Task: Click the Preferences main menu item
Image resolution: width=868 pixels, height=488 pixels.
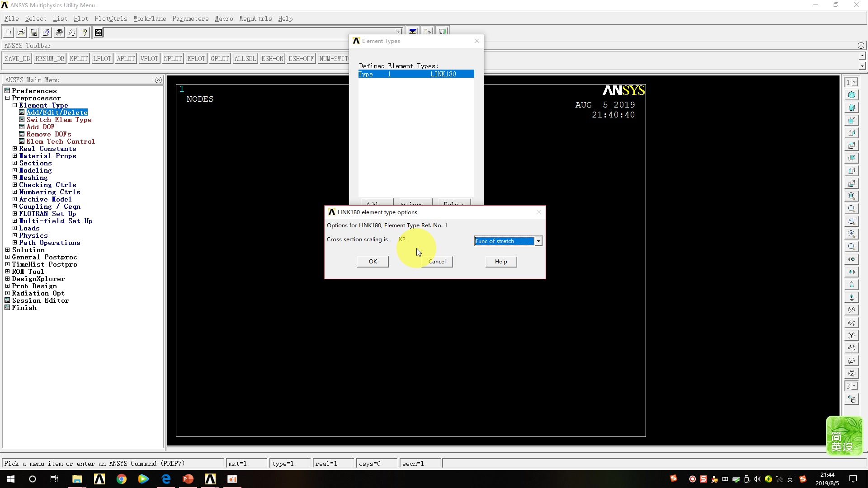Action: [x=34, y=91]
